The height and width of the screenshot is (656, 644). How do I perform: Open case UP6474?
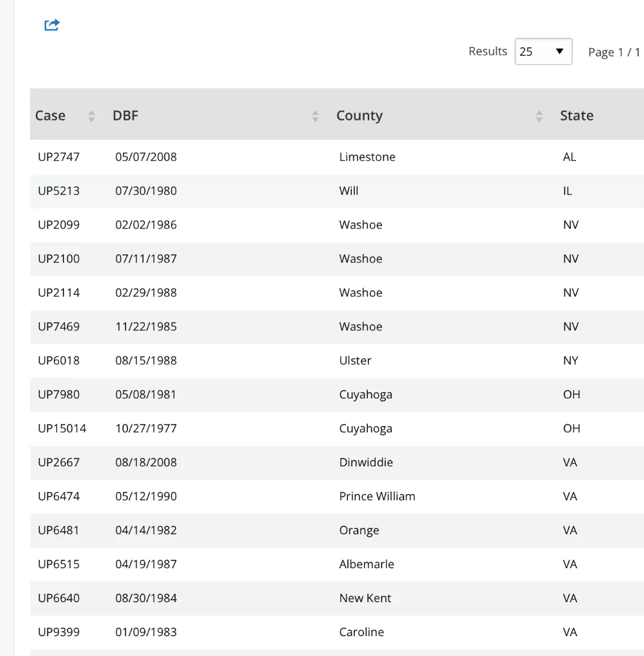pyautogui.click(x=59, y=496)
